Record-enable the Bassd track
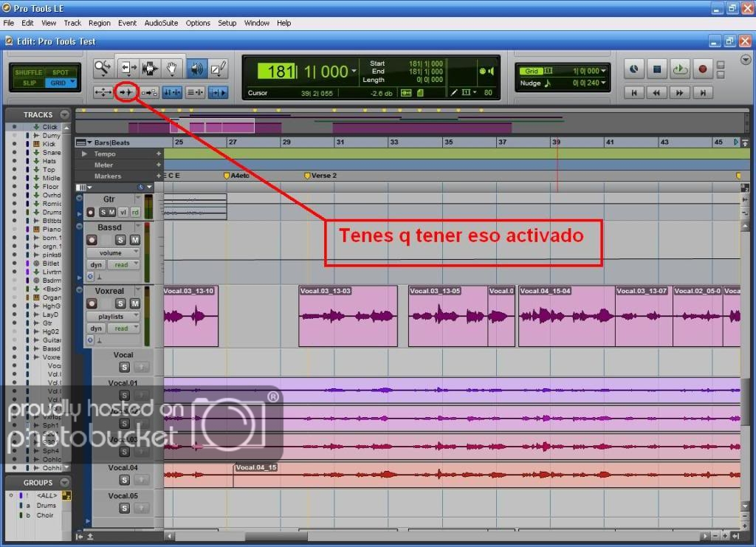The width and height of the screenshot is (756, 547). [x=92, y=239]
